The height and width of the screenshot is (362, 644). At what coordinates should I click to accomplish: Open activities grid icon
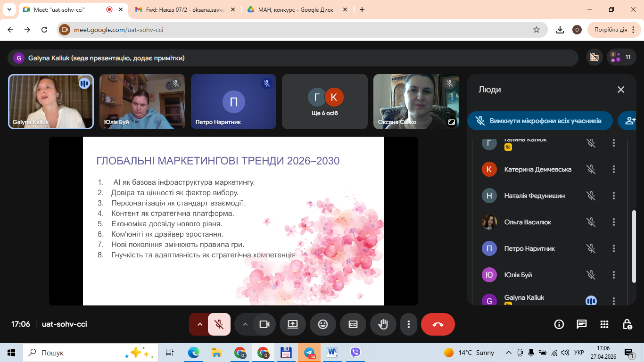pos(604,324)
